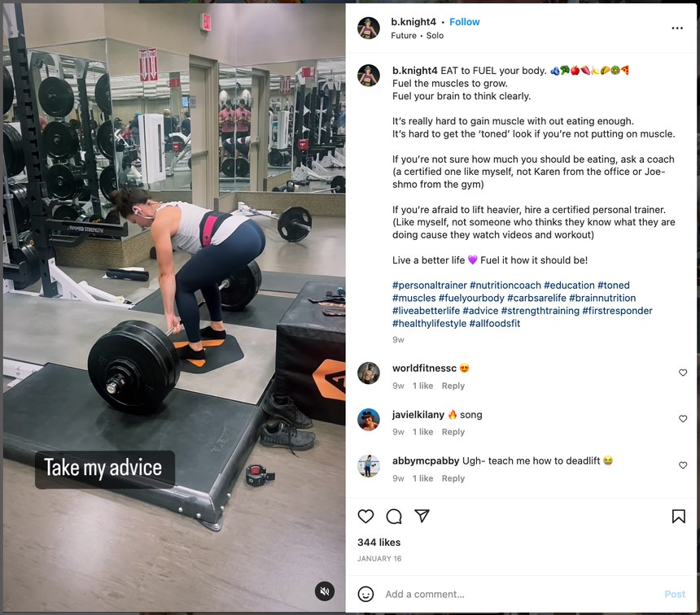This screenshot has height=615, width=700.
Task: Open b.knight4 profile picture in header
Action: pyautogui.click(x=369, y=28)
